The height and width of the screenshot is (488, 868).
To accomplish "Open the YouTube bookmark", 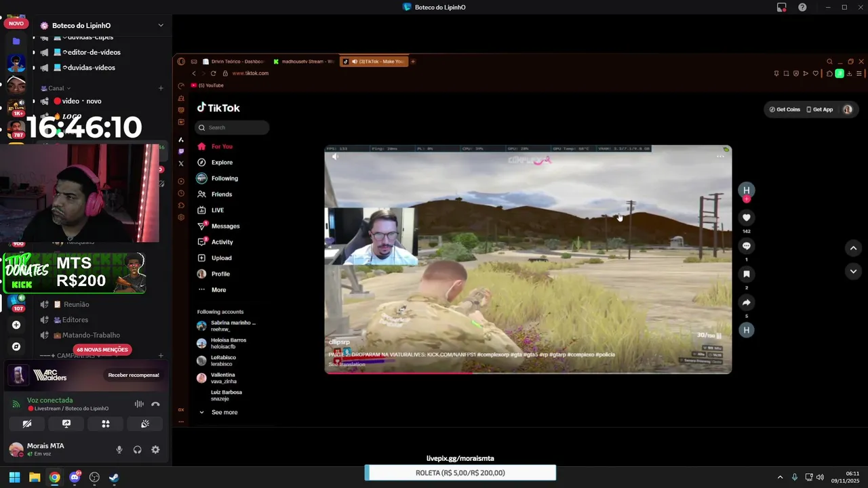I will click(x=207, y=85).
